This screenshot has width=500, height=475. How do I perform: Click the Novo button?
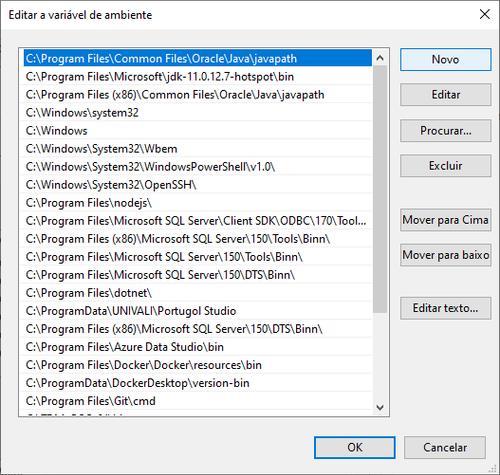(x=446, y=60)
